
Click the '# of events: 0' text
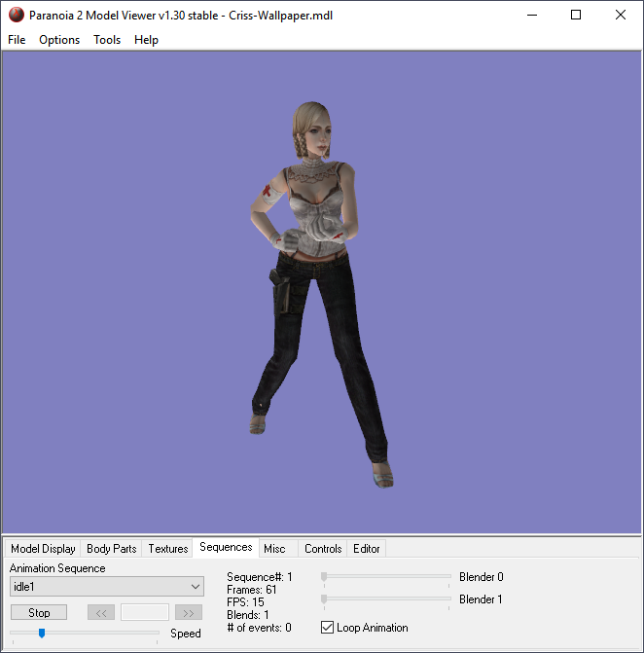click(259, 628)
